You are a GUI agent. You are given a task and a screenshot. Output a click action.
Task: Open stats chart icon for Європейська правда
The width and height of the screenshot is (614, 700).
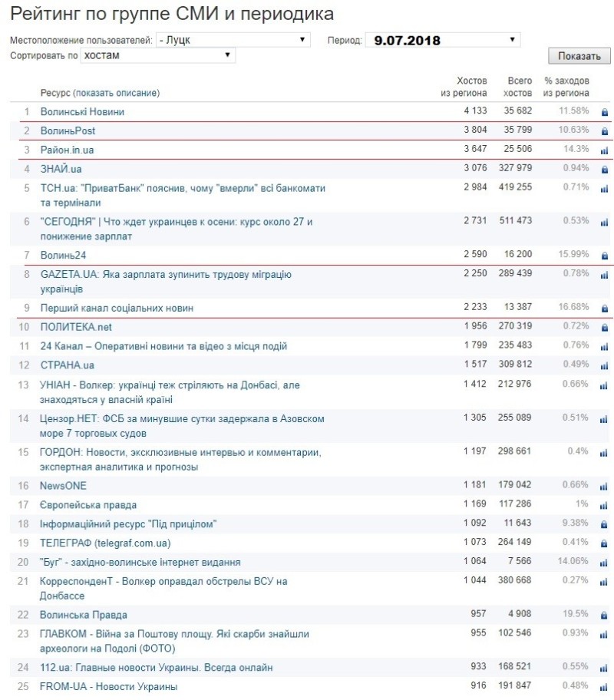point(604,505)
